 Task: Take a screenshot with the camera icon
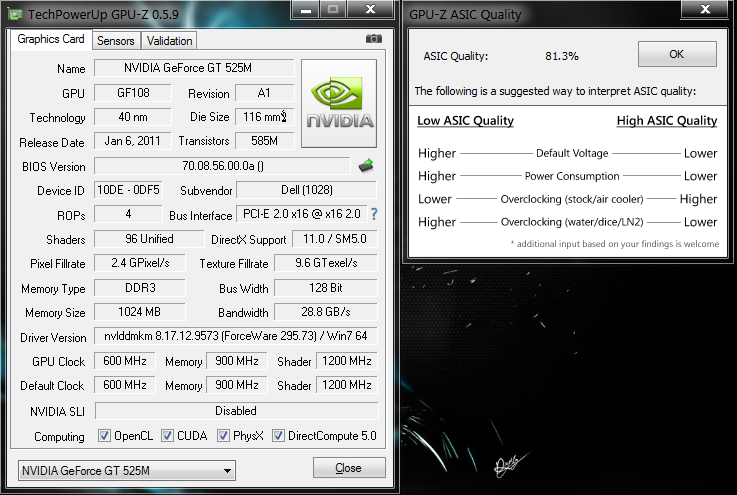(x=374, y=39)
